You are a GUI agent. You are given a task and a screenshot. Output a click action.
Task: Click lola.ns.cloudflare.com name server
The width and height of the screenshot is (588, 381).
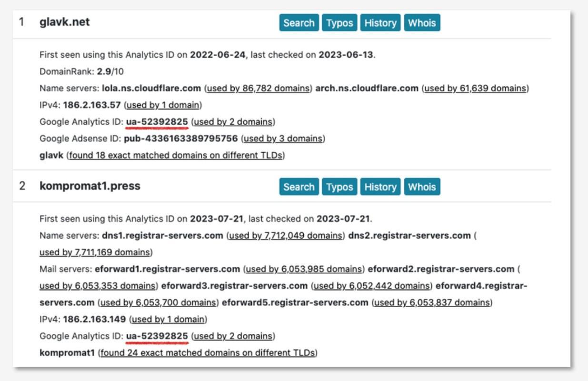click(151, 88)
